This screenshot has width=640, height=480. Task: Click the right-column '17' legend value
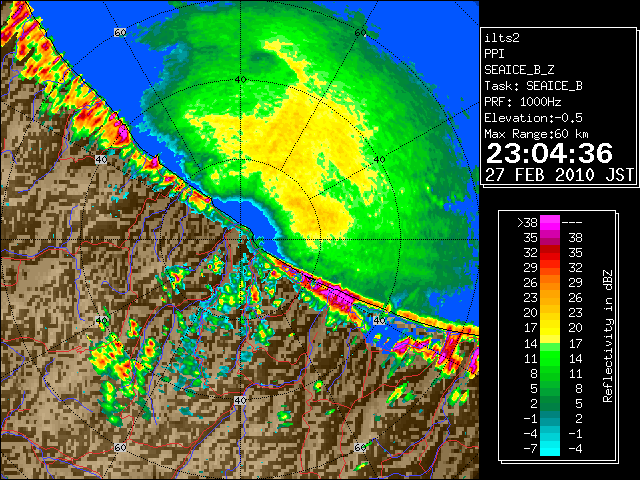tap(575, 343)
